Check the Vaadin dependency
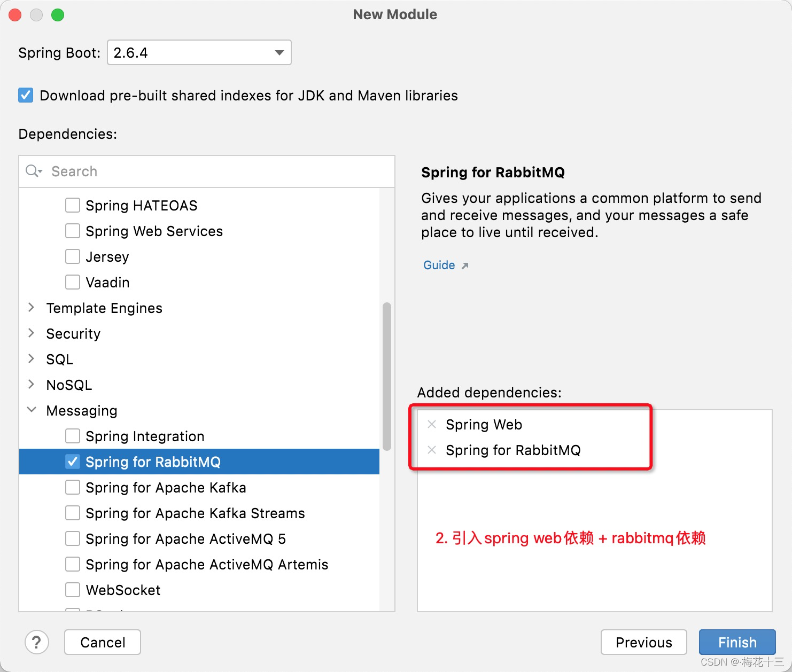Screen dimensions: 792x672 (x=73, y=282)
